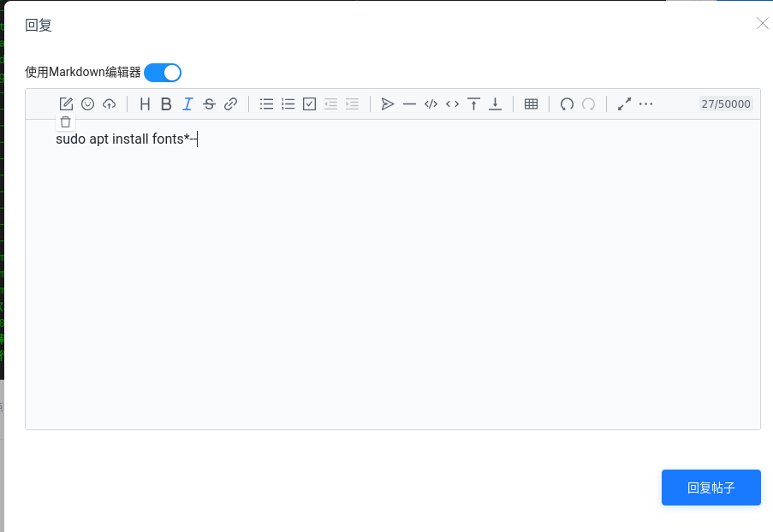Insert a table
The width and height of the screenshot is (773, 532).
532,104
